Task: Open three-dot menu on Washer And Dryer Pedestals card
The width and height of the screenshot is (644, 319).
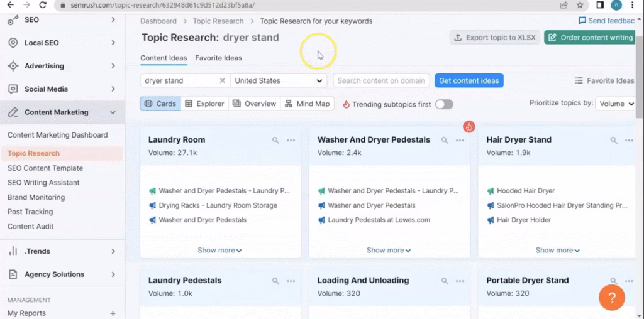Action: tap(460, 141)
